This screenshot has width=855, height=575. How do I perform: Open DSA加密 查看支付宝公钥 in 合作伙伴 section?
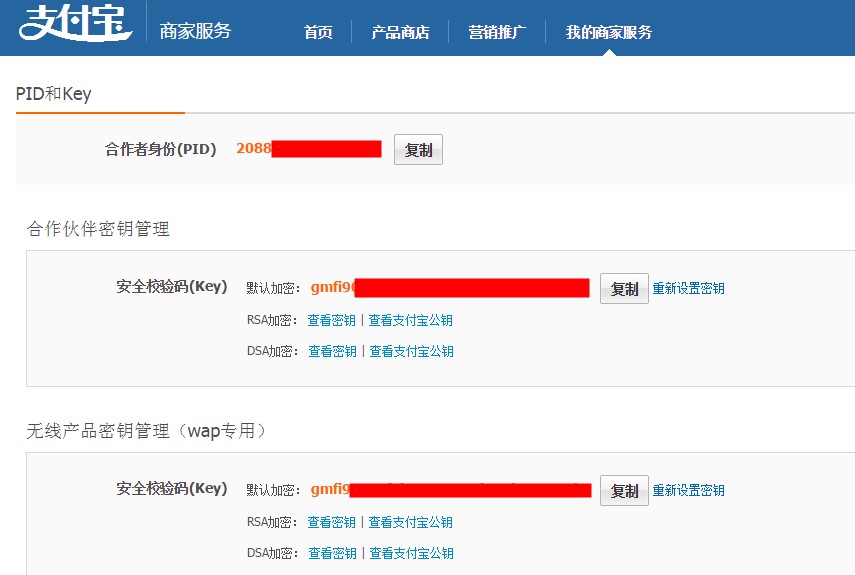[x=412, y=351]
